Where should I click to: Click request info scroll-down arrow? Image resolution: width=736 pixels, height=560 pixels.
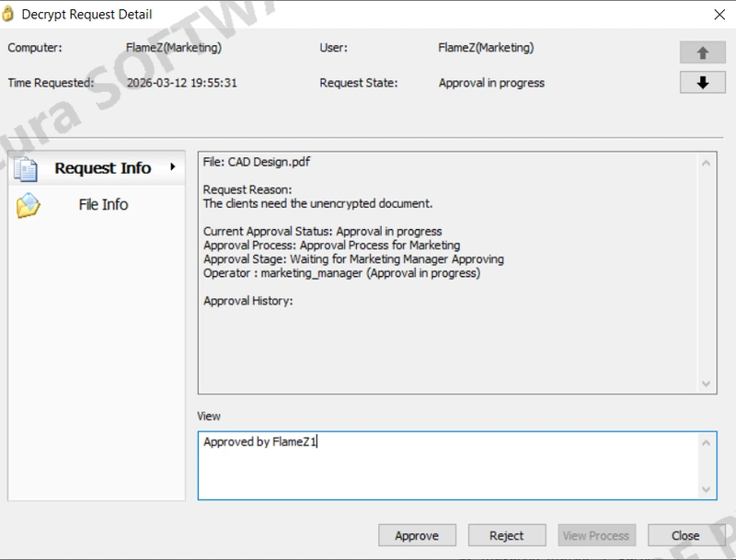pyautogui.click(x=706, y=383)
